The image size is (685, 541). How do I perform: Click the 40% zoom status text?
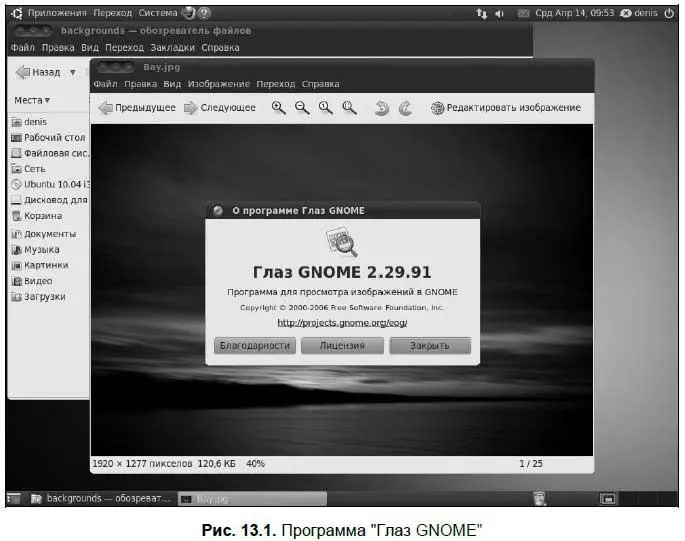point(256,464)
